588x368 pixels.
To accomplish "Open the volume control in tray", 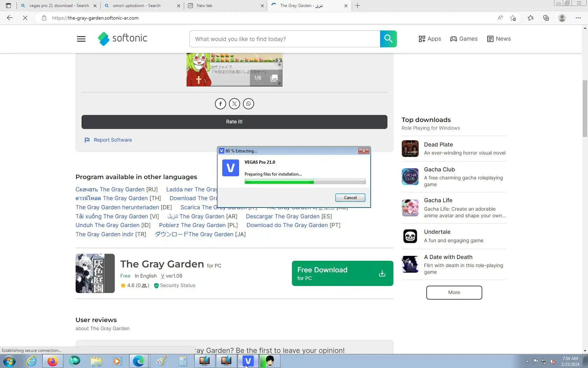I will (553, 361).
